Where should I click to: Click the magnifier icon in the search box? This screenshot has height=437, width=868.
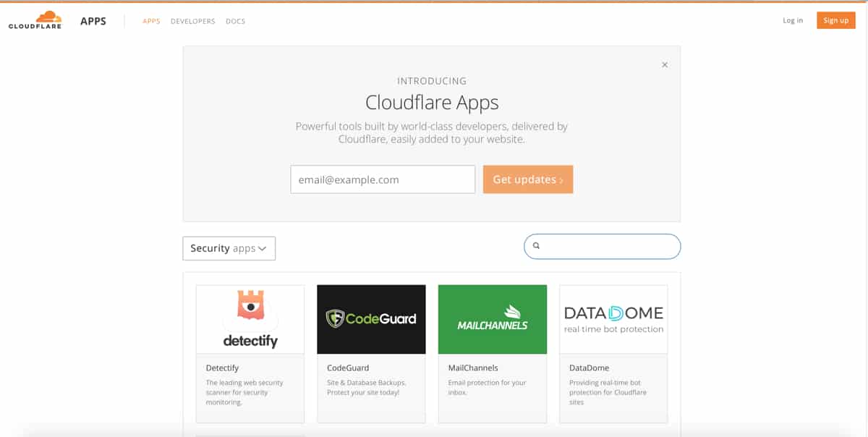[x=536, y=246]
